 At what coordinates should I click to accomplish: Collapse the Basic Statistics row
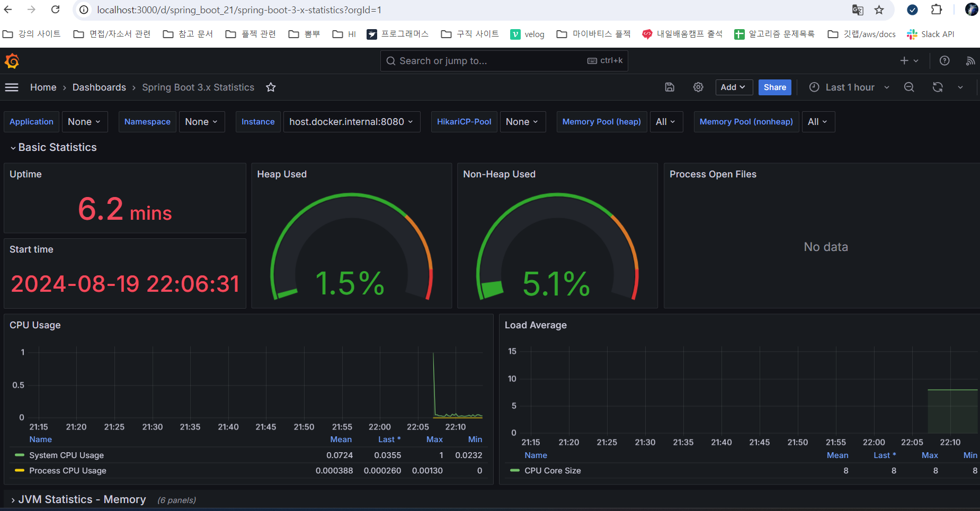[54, 148]
